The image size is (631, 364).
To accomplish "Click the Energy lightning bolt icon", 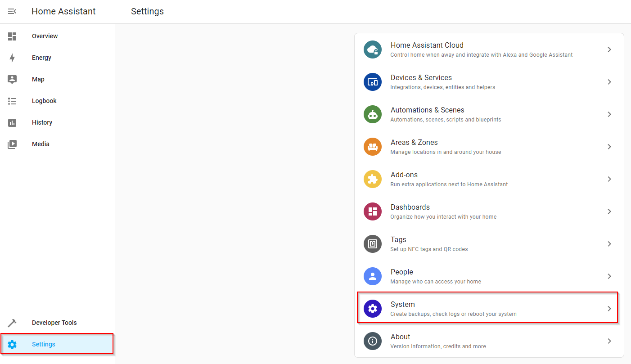I will coord(12,58).
